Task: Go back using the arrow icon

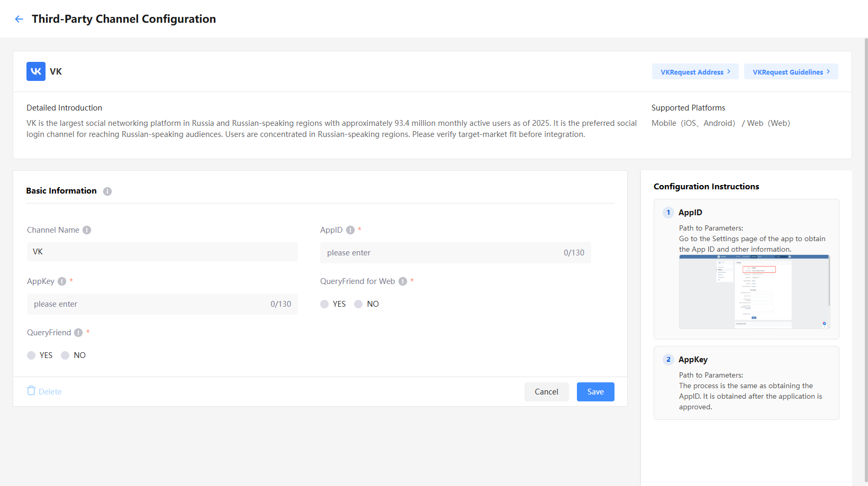Action: [19, 19]
